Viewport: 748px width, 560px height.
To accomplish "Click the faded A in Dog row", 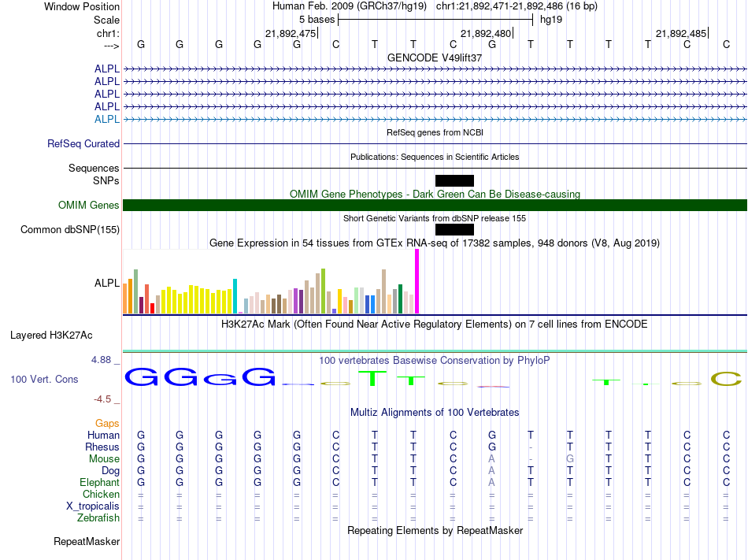I will tap(492, 471).
